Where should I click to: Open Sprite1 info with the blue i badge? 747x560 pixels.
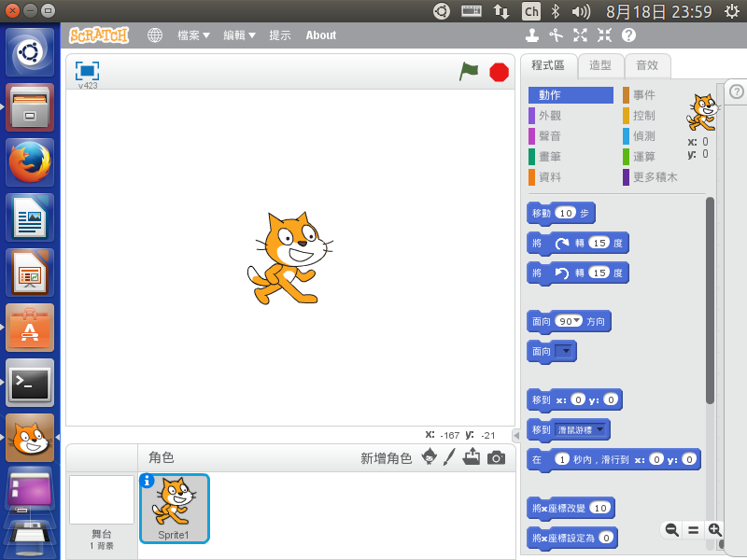(x=147, y=481)
